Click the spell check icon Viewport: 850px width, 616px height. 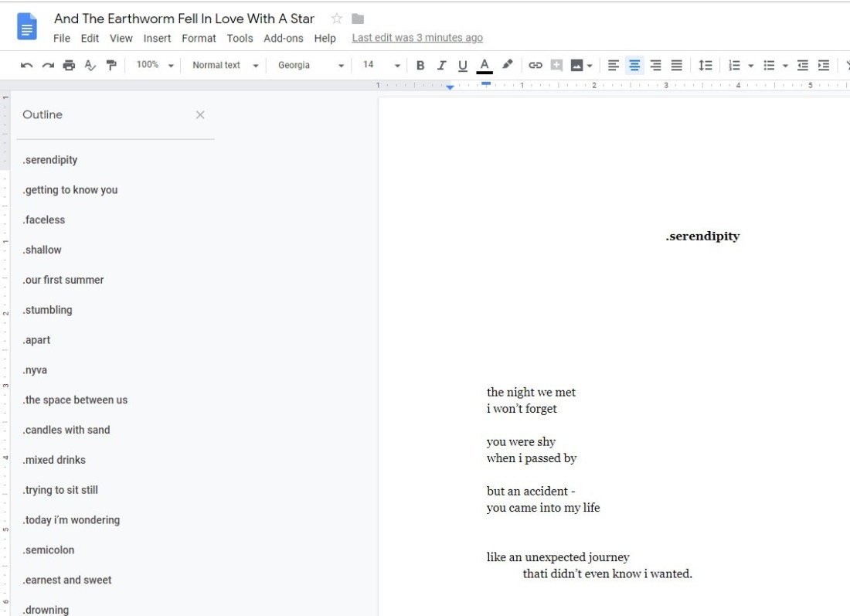click(x=90, y=66)
